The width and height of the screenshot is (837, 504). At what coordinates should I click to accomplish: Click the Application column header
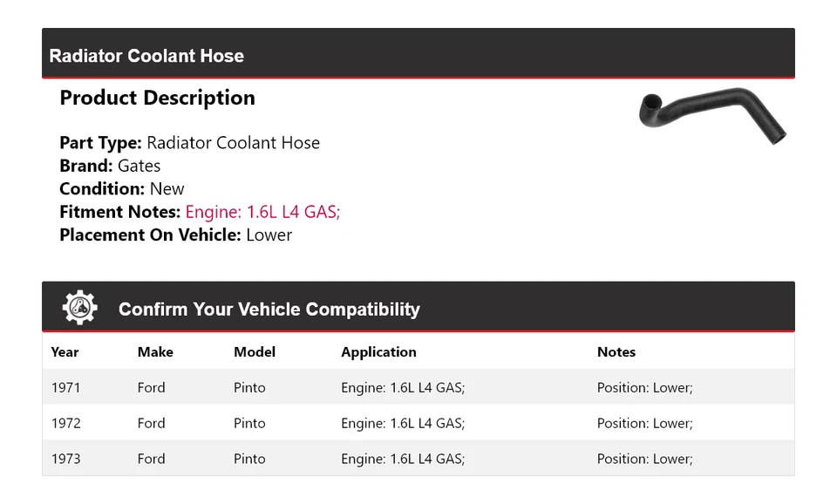378,352
